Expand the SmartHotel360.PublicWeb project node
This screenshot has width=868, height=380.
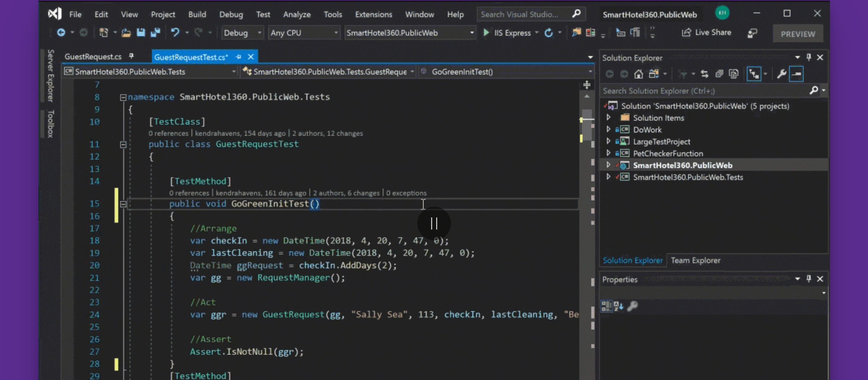608,165
